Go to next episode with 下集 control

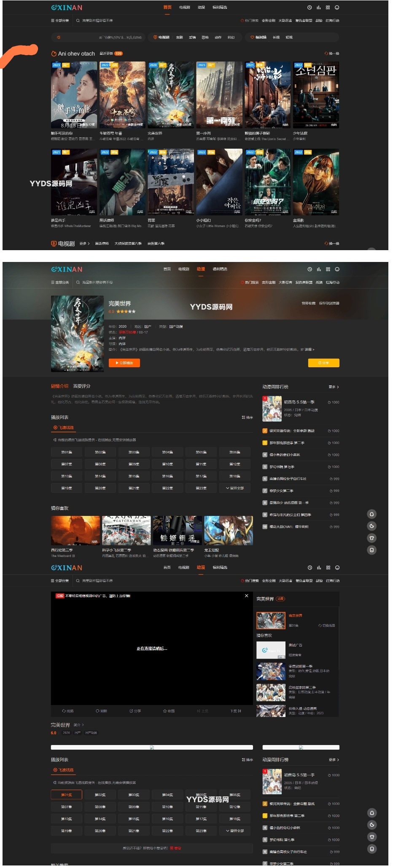pyautogui.click(x=236, y=711)
